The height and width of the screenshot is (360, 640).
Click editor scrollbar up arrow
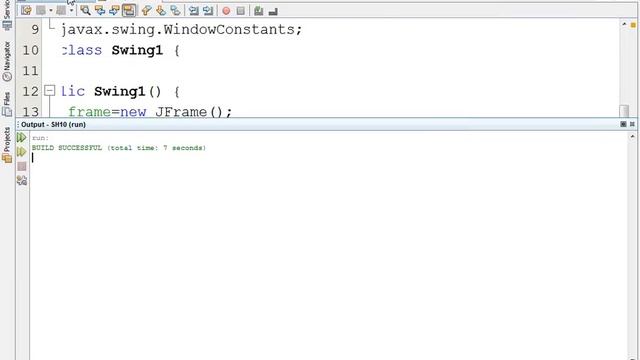click(x=624, y=24)
